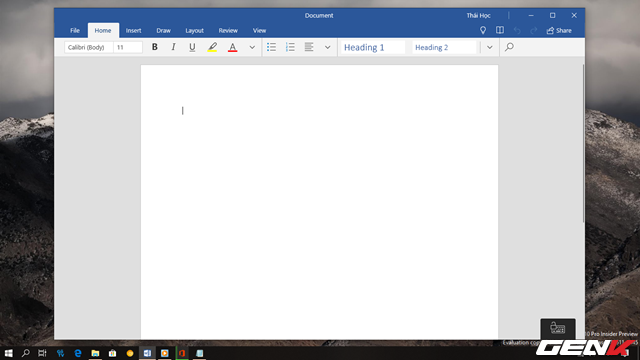Expand more paragraph formatting options
This screenshot has height=360, width=640.
327,47
